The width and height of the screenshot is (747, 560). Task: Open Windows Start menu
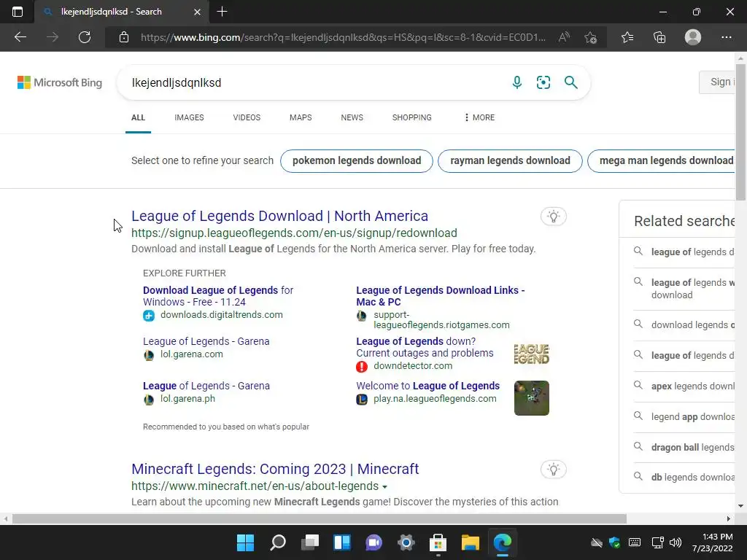coord(245,542)
